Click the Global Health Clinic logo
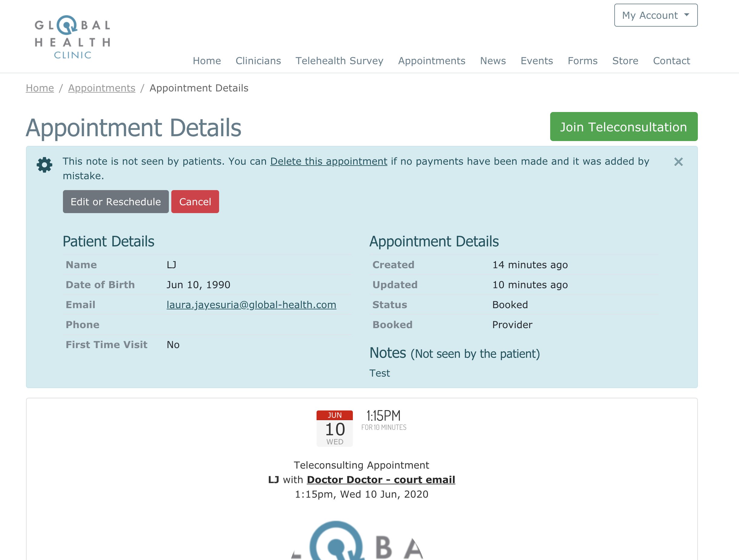739x560 pixels. click(73, 37)
